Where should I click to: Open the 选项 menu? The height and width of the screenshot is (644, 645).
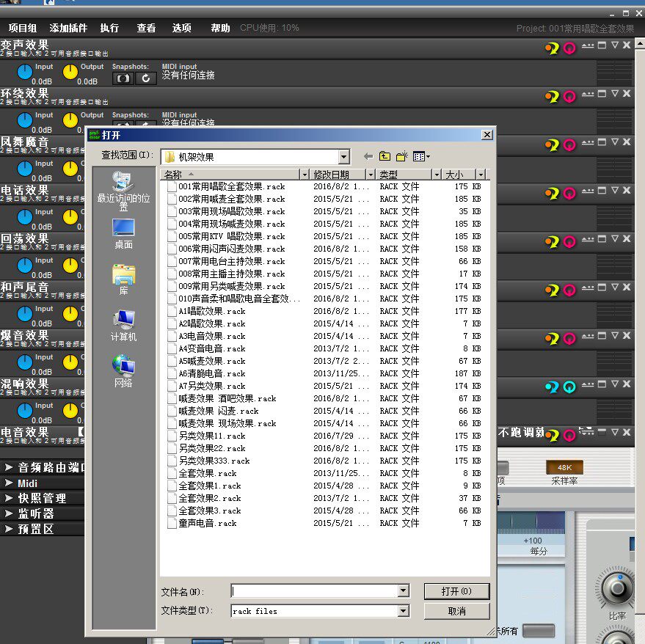(181, 28)
